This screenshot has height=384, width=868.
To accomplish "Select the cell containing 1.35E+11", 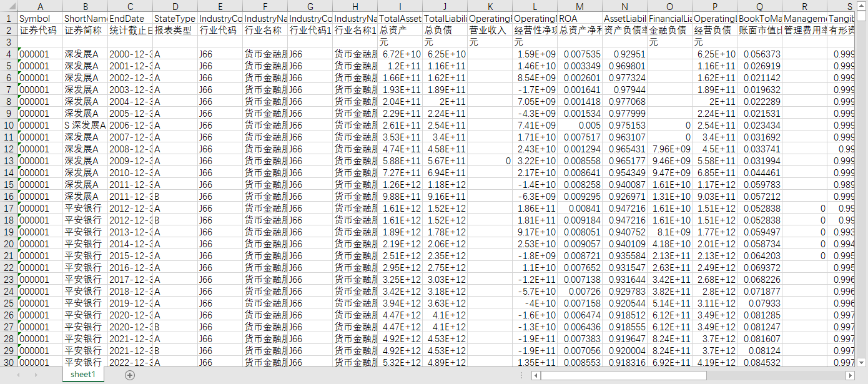I will click(x=535, y=362).
